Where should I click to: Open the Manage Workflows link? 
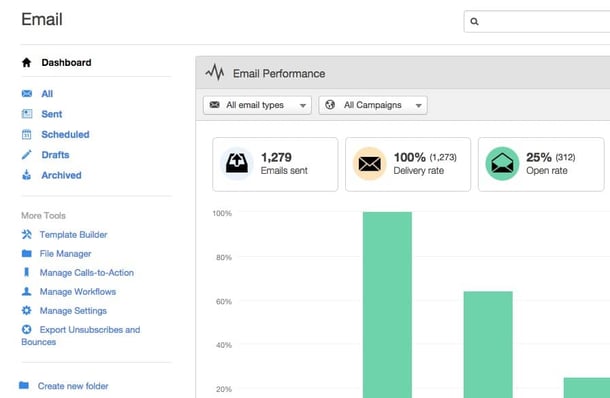click(x=78, y=292)
